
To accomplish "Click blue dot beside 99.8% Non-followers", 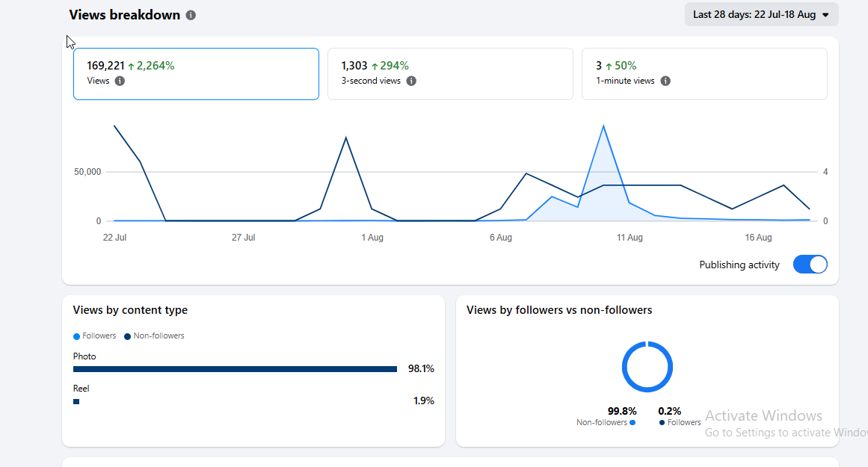I will coord(632,422).
